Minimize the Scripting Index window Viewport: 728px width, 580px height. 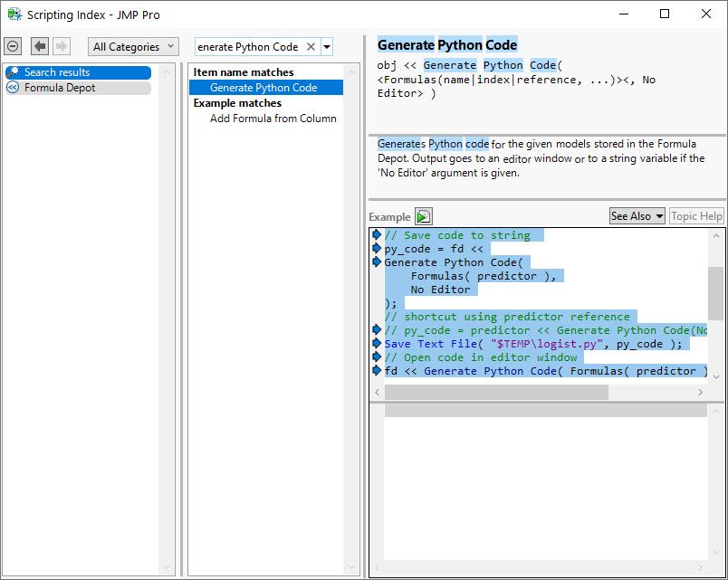624,14
